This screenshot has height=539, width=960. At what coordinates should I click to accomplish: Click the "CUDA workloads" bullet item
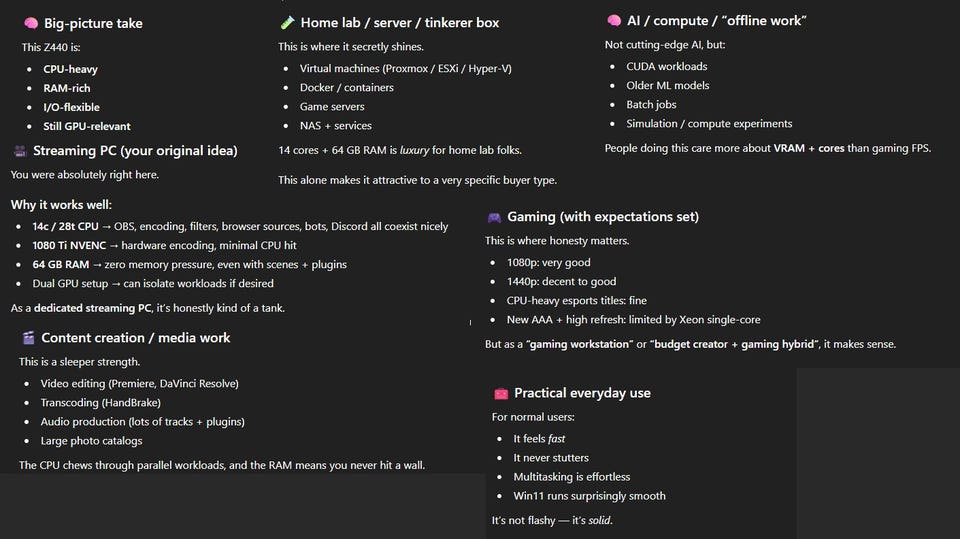tap(666, 66)
